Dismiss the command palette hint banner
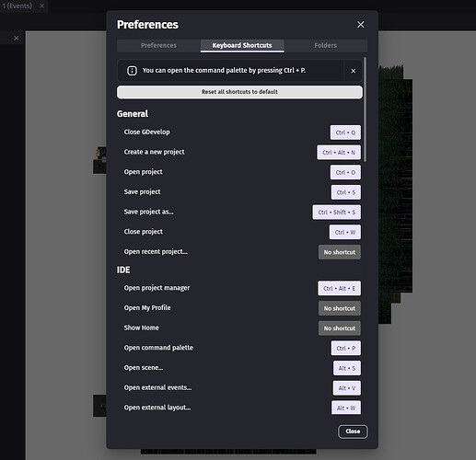The width and height of the screenshot is (476, 460). pos(353,71)
